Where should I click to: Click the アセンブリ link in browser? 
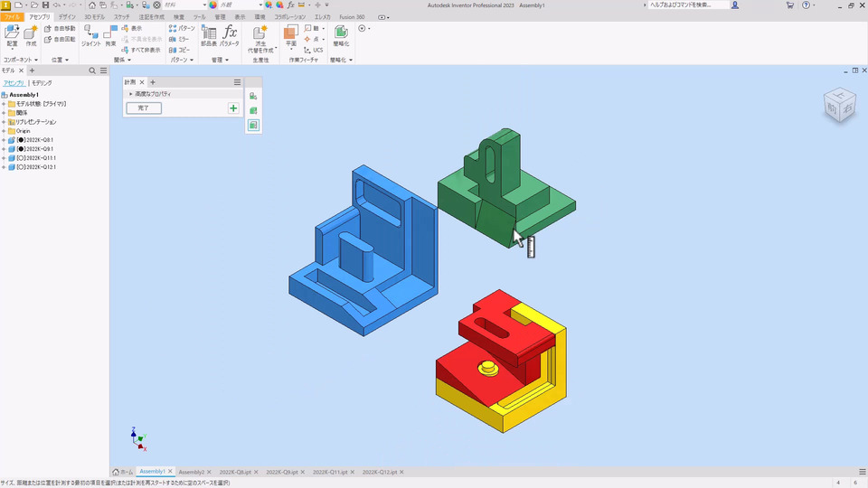pyautogui.click(x=14, y=83)
